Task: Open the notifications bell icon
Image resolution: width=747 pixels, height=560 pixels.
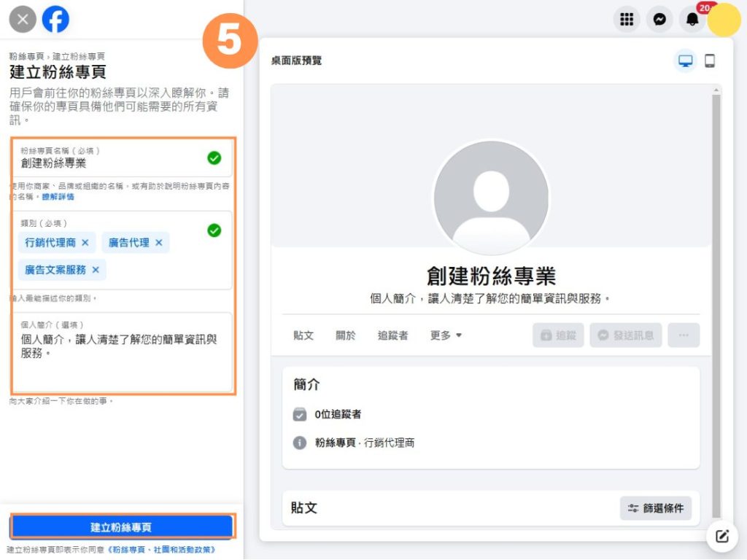Action: point(692,20)
